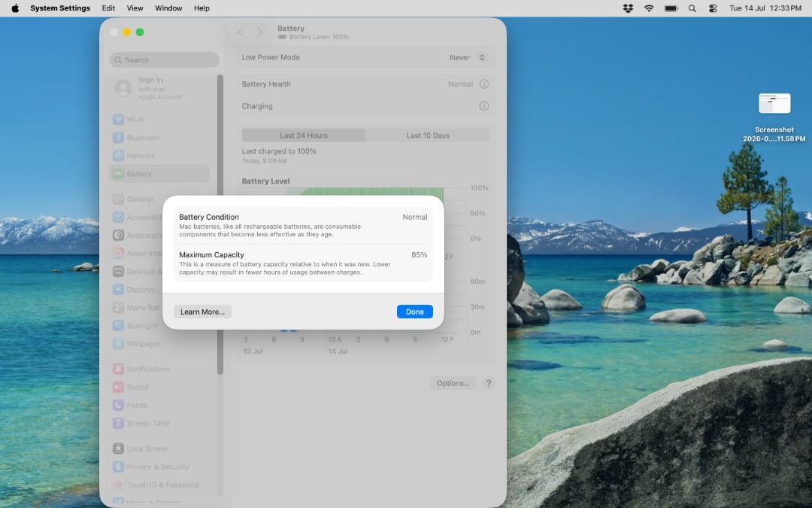The height and width of the screenshot is (508, 812).
Task: Open Spotlight search magnifier icon
Action: click(692, 8)
